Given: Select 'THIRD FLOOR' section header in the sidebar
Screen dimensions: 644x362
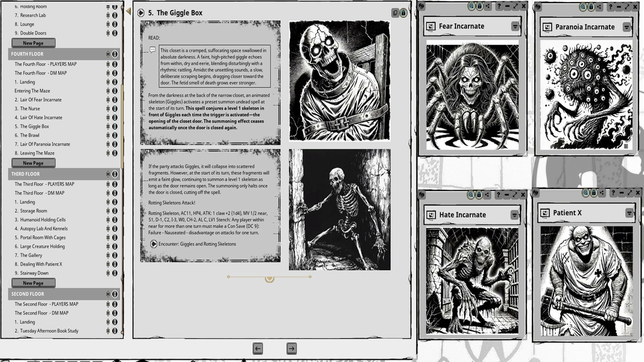Looking at the screenshot, I should point(25,174).
